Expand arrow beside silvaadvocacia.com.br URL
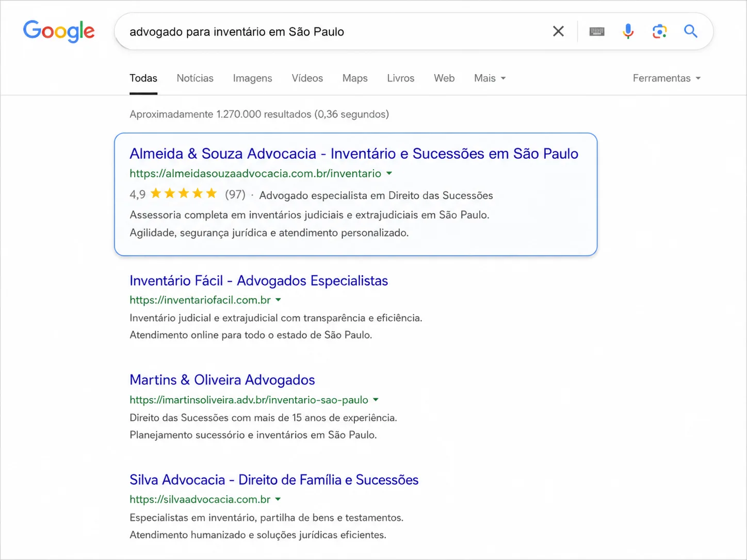The height and width of the screenshot is (560, 747). (278, 500)
